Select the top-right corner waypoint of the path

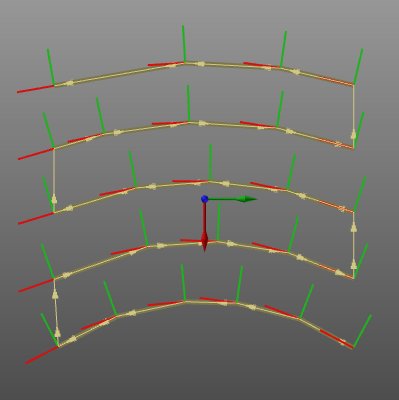(353, 85)
